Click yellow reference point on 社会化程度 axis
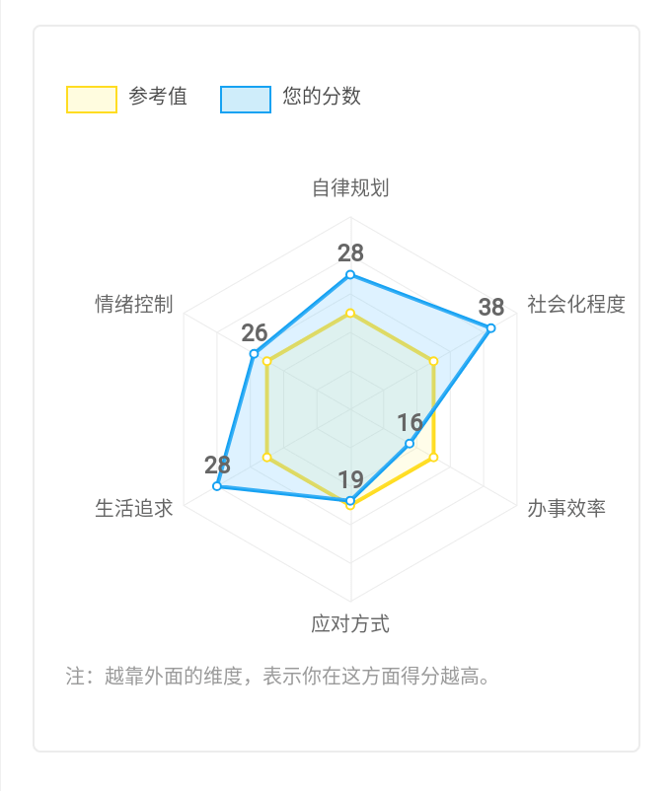 click(x=433, y=361)
